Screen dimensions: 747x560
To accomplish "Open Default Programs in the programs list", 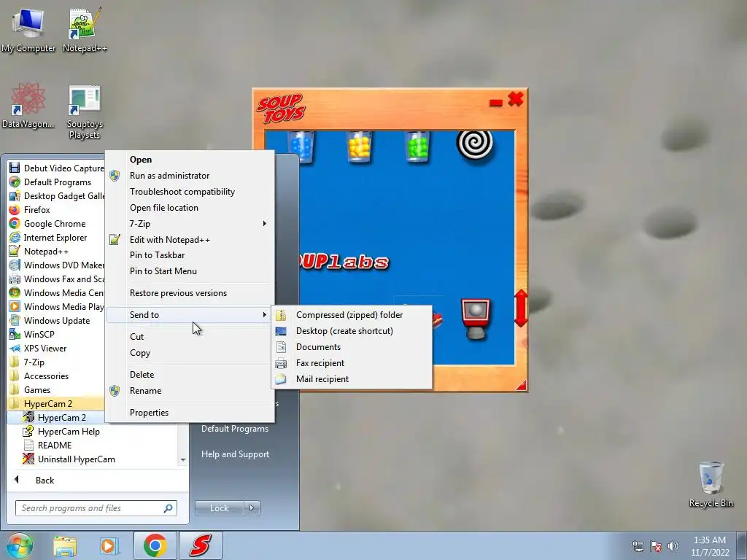I will click(x=56, y=182).
